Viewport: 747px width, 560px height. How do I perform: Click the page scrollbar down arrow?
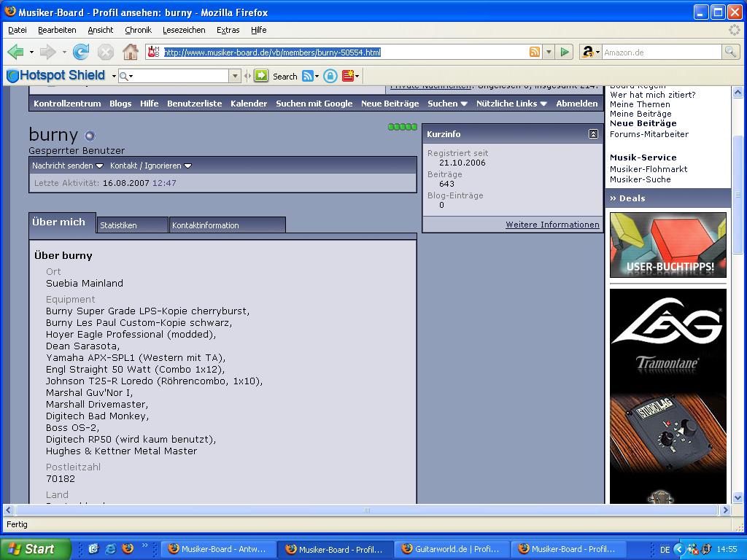tap(738, 497)
